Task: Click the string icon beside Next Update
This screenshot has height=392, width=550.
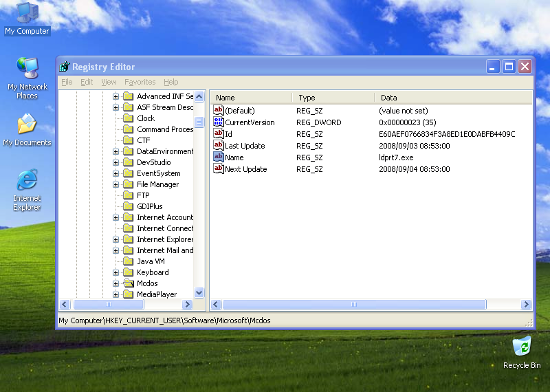Action: tap(218, 168)
